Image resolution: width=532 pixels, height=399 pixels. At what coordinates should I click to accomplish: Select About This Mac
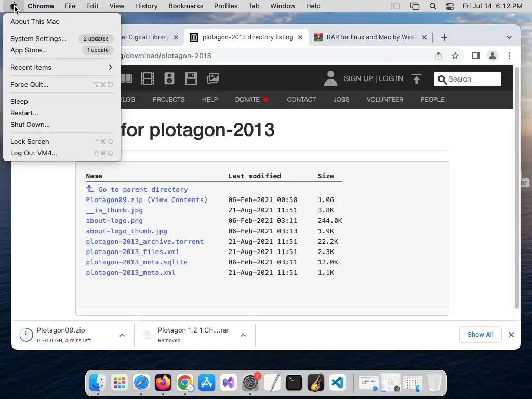[61, 21]
